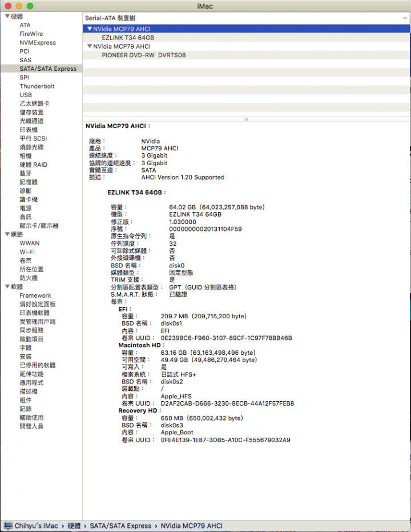
Task: Select 延伸功能 in sidebar
Action: click(31, 374)
